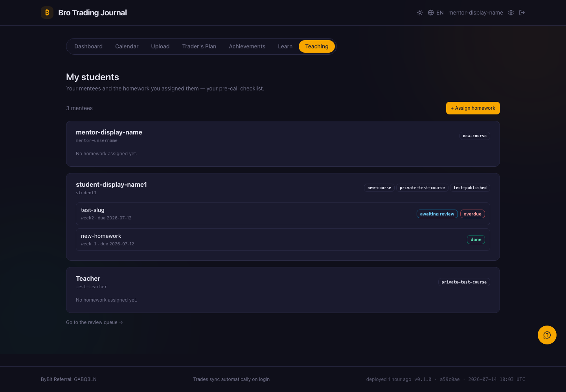Follow the Go to the review queue link
The height and width of the screenshot is (392, 566).
[94, 322]
